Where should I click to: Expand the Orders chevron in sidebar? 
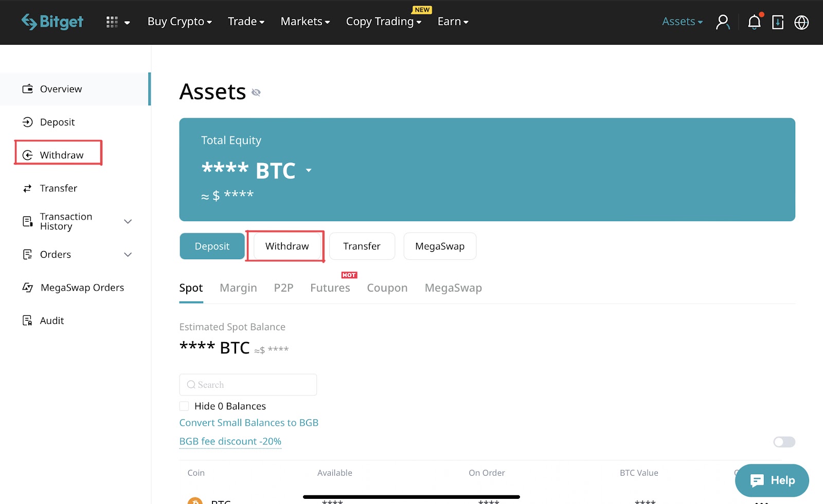coord(128,255)
